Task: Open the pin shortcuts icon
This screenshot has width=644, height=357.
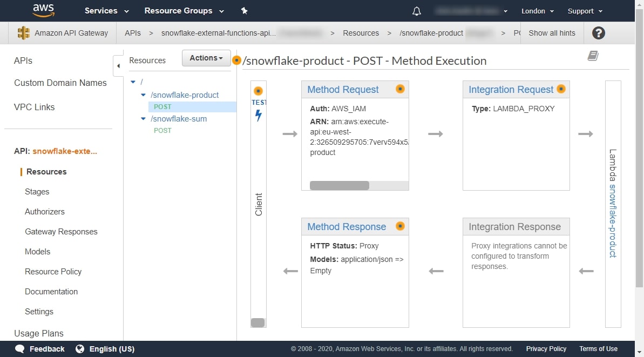Action: pos(245,11)
